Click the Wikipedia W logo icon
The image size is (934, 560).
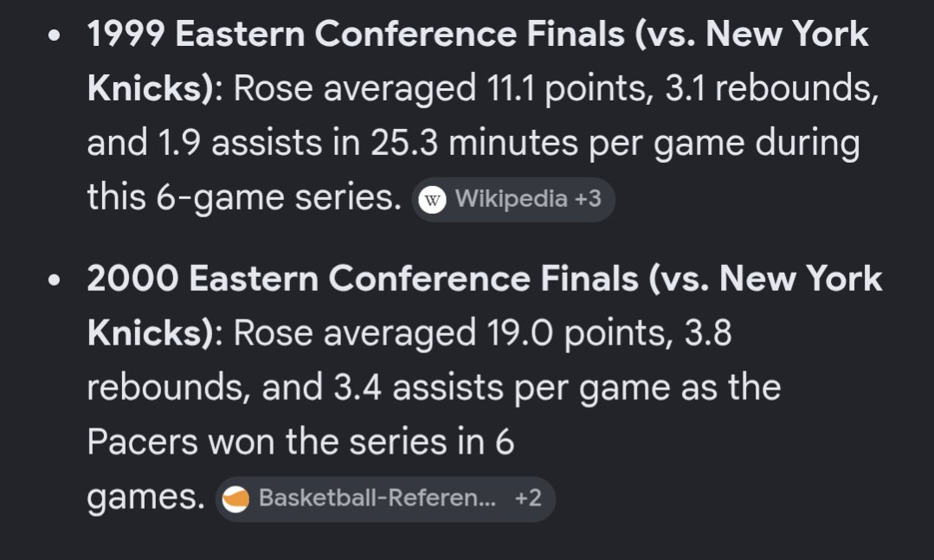pos(432,200)
